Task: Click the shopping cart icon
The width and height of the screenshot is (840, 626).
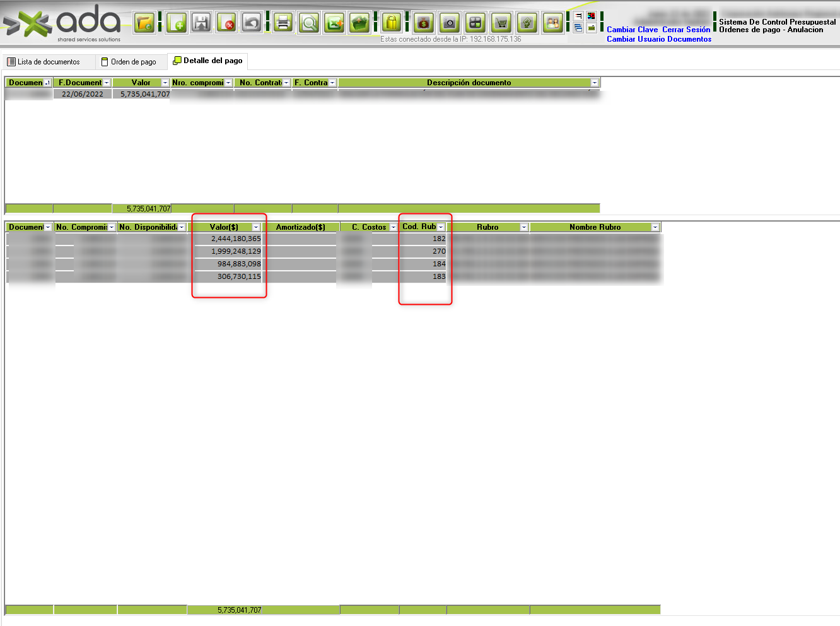Action: (x=501, y=23)
